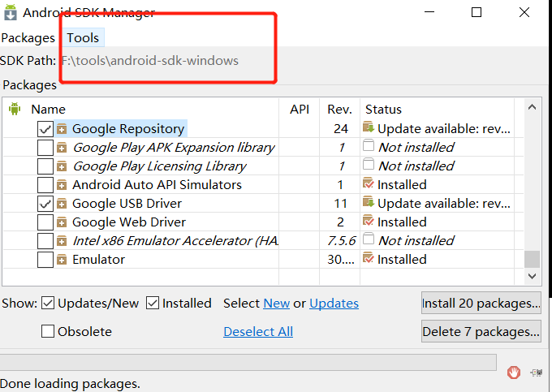Click the Updates selection link
552x392 pixels.
334,303
